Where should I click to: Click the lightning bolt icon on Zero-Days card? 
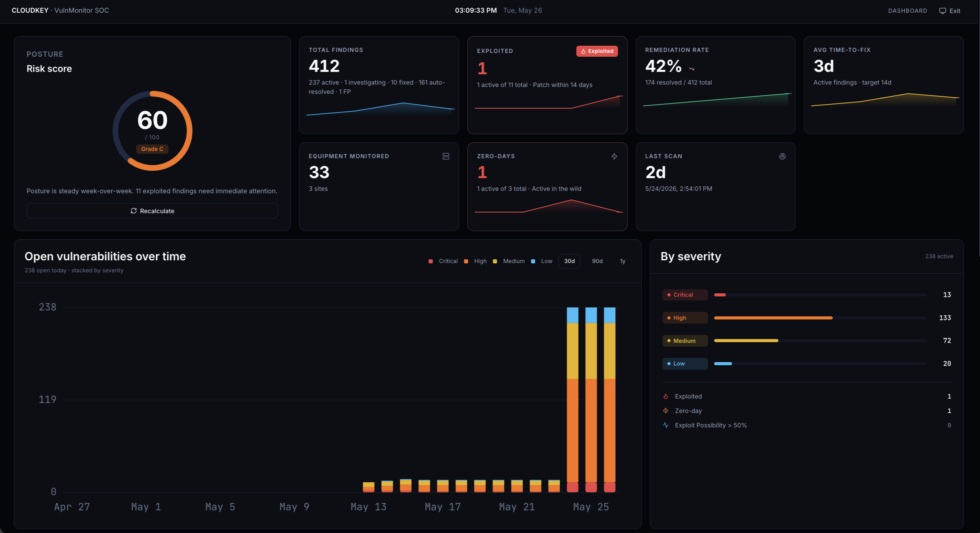pos(614,156)
